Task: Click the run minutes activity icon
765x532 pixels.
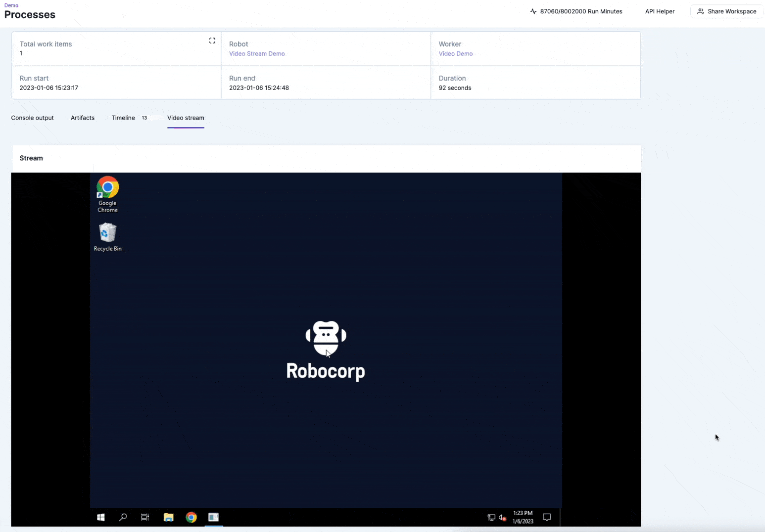Action: 533,11
